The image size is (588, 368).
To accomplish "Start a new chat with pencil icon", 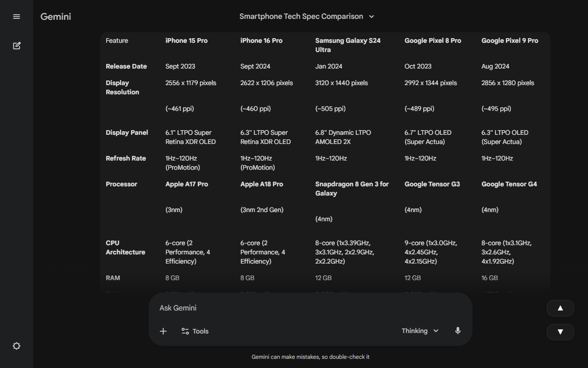I will coord(17,46).
